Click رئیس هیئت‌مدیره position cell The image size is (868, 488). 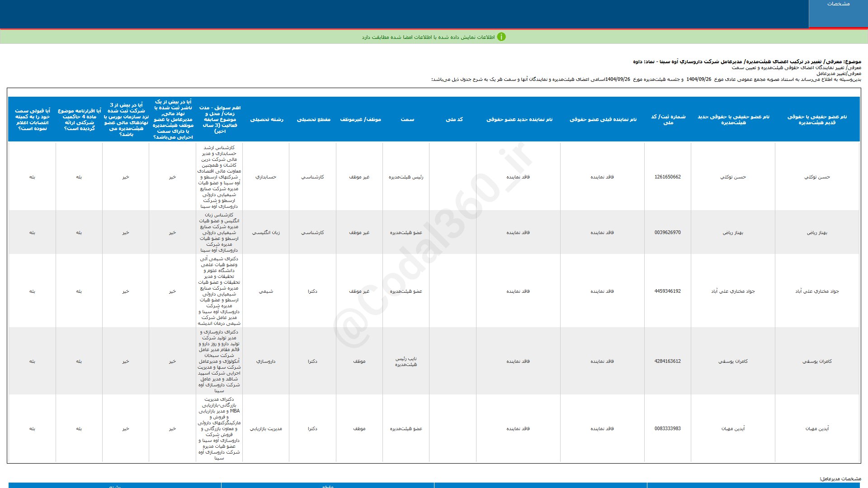(406, 177)
